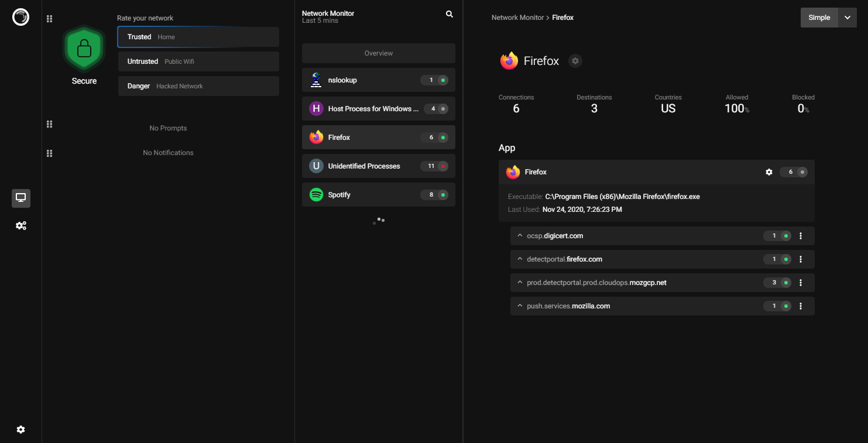Image resolution: width=868 pixels, height=443 pixels.
Task: Click the Unidentified Processes count badge 11
Action: point(434,166)
